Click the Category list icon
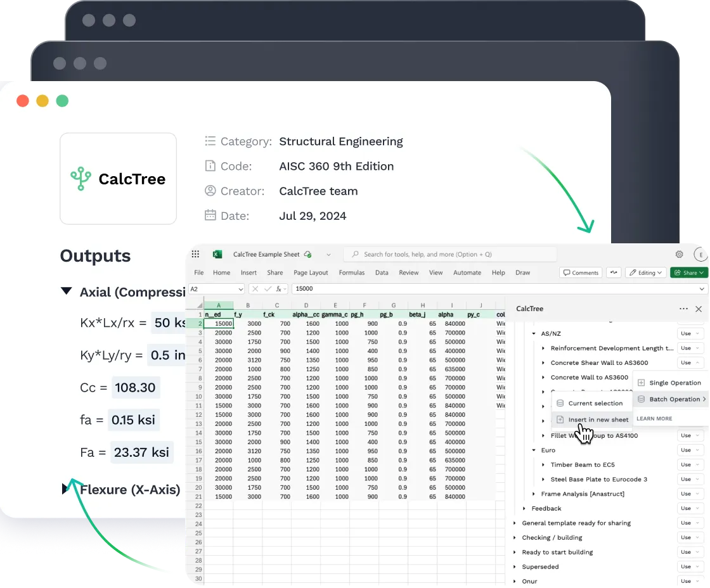 pyautogui.click(x=210, y=141)
